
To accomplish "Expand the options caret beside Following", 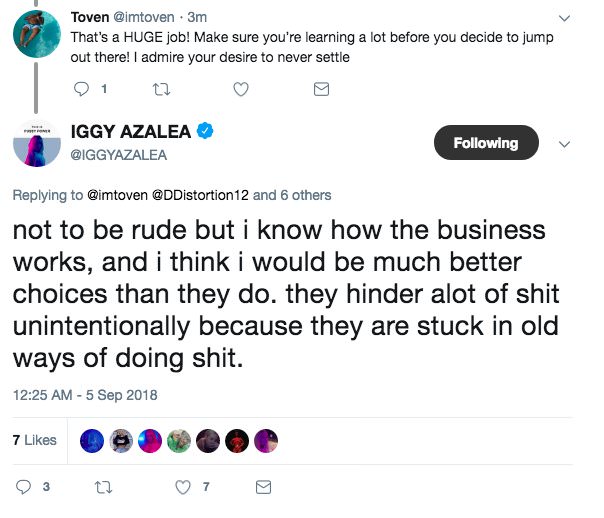I will point(564,144).
